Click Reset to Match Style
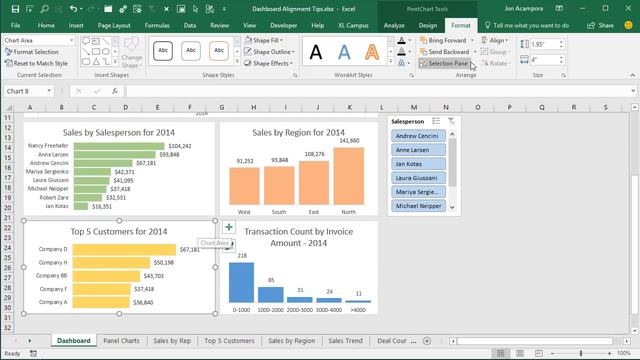 36,63
